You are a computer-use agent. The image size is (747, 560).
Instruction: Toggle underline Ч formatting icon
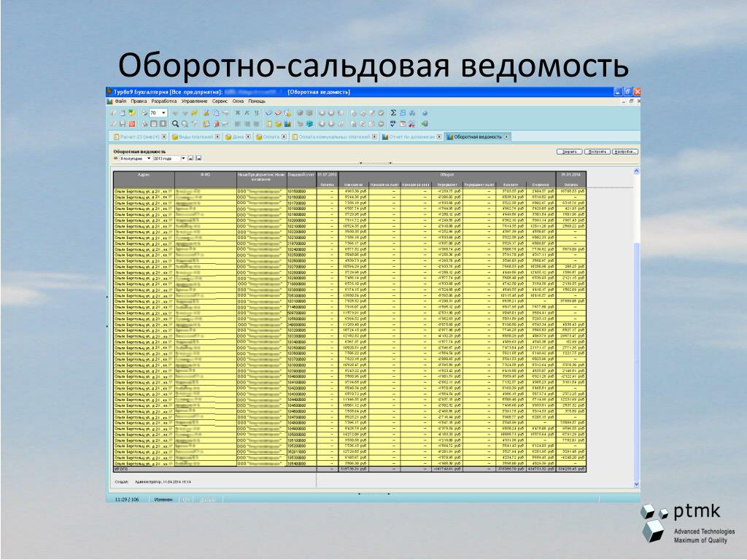point(256,113)
